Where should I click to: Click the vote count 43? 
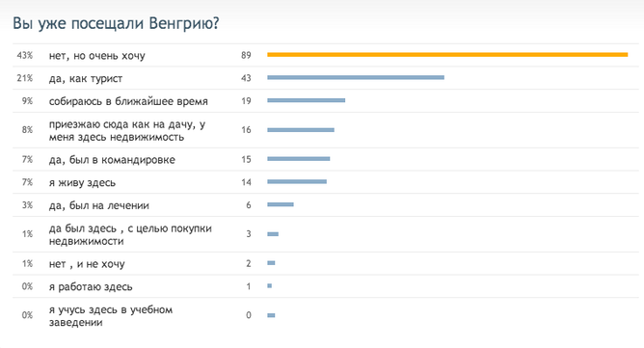(x=246, y=78)
